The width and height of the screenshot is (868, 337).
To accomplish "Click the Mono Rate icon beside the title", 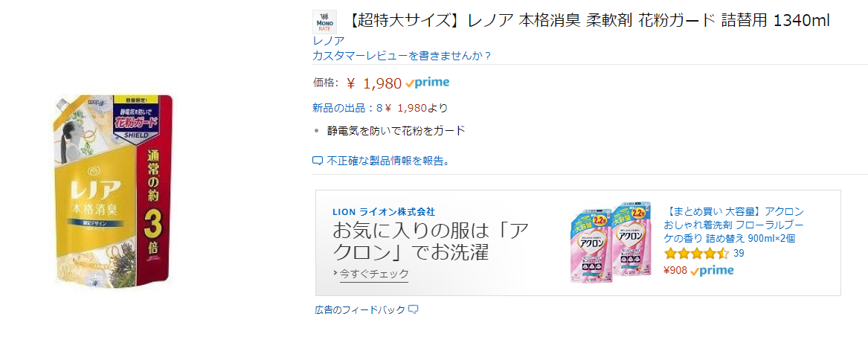I will [x=324, y=22].
